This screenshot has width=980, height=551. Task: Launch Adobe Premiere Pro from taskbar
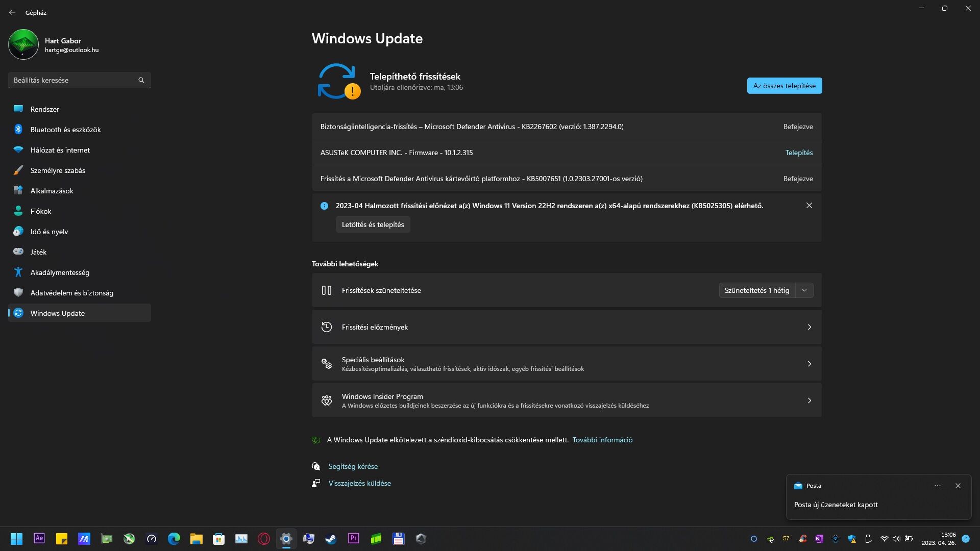(x=354, y=539)
